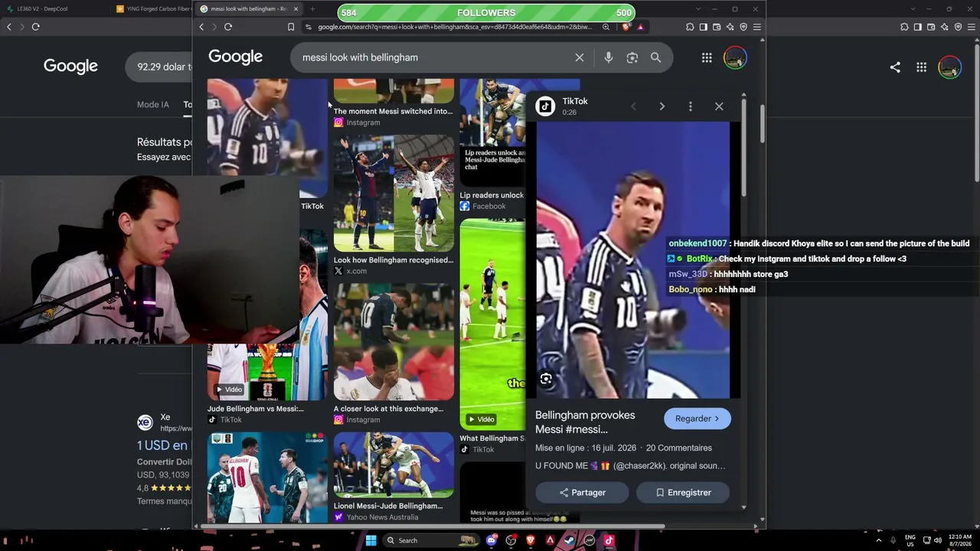Screen dimensions: 980x551
Task: Open the large Messi preview image
Action: (633, 260)
